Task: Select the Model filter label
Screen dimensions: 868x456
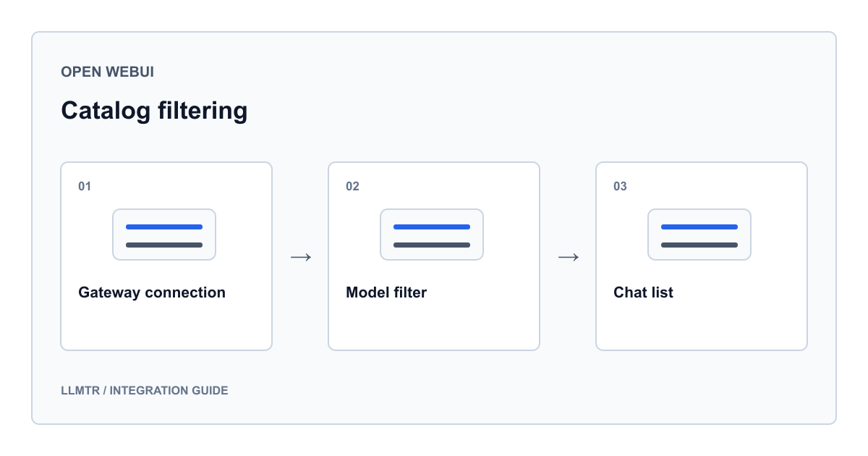Action: [x=386, y=292]
